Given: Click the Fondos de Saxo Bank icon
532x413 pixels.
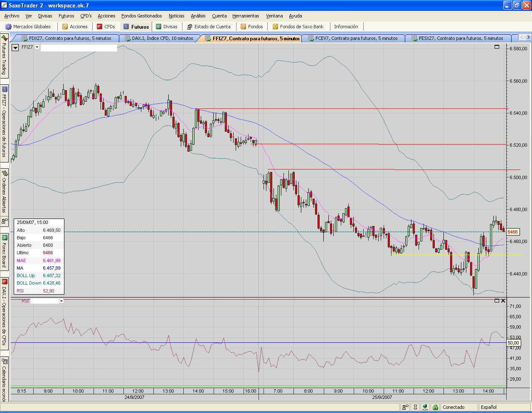Looking at the screenshot, I should click(275, 27).
